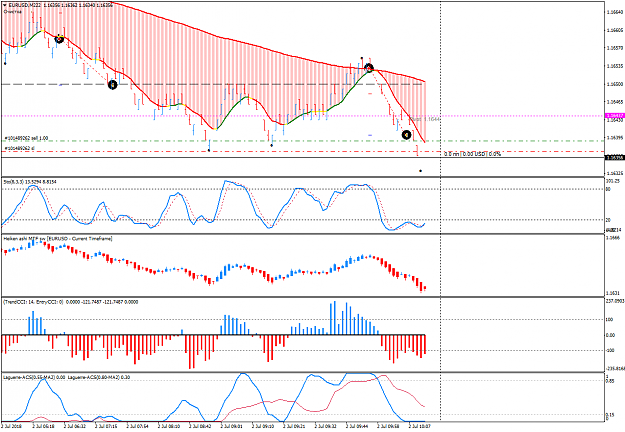This screenshot has width=625, height=432.
Task: Select the black circle marker on the 1.16500 dashed line
Action: tap(113, 84)
